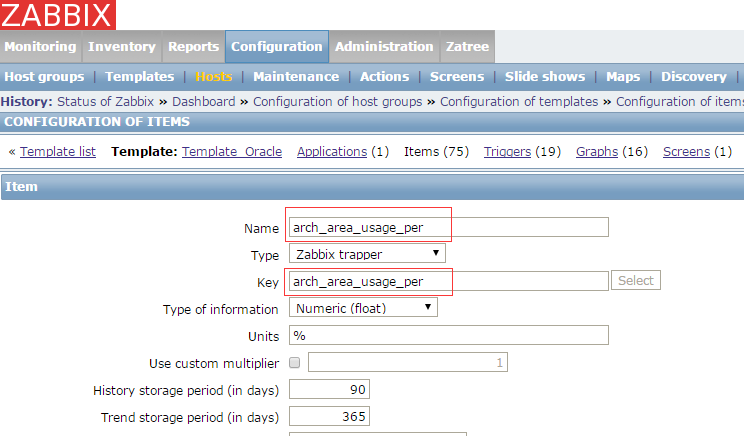Select the Configuration menu tab
744x436 pixels.
point(277,46)
